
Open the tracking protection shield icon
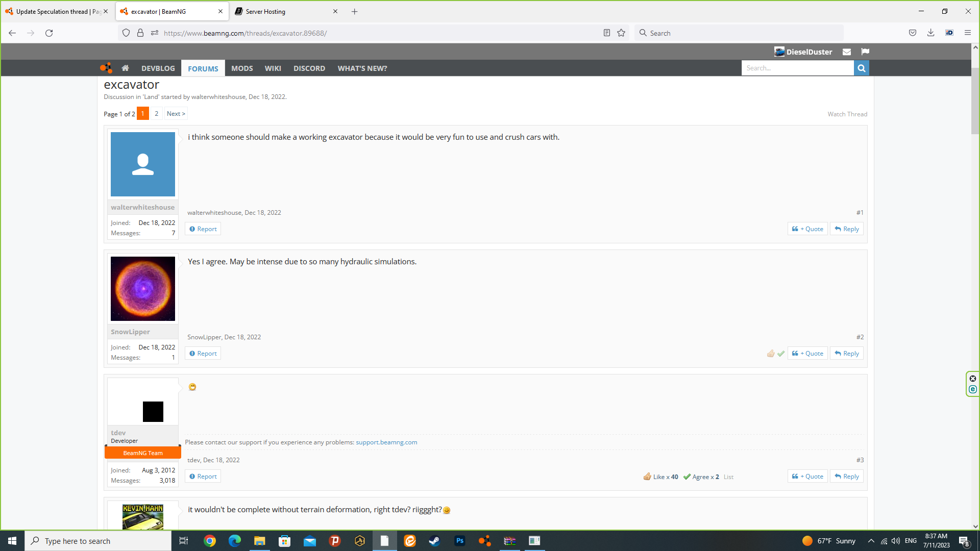pos(126,33)
